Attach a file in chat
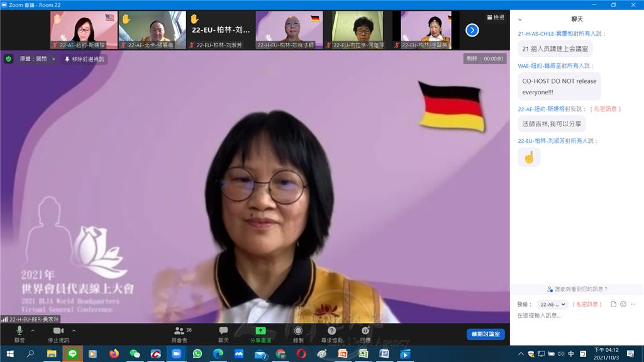Image resolution: width=644 pixels, height=362 pixels. pyautogui.click(x=613, y=305)
